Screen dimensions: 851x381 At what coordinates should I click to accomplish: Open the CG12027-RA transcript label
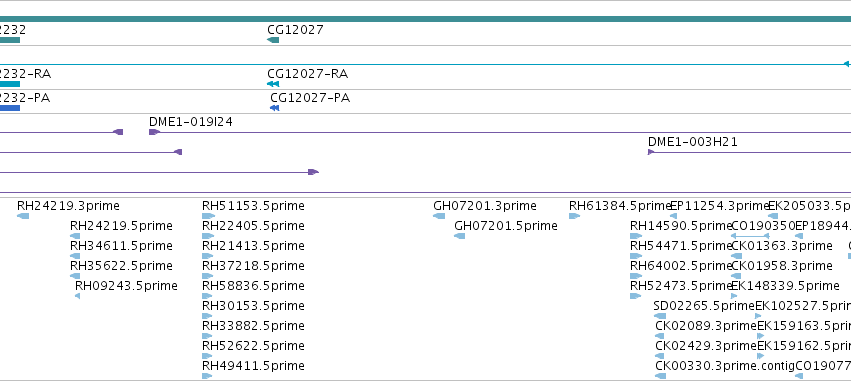[307, 74]
